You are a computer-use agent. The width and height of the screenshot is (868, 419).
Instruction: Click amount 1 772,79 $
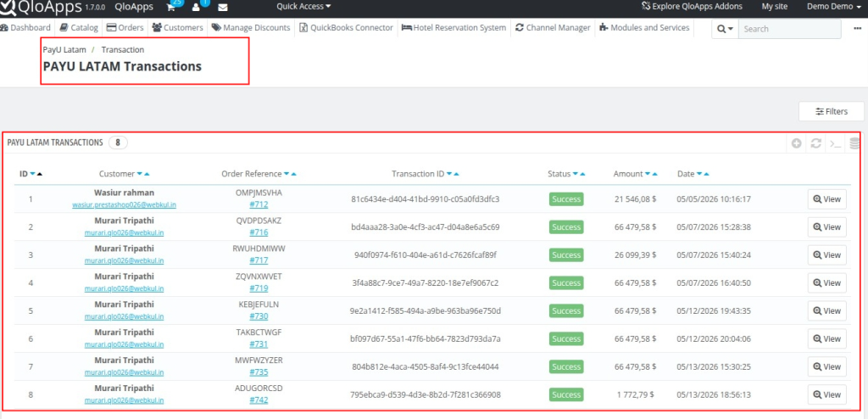(x=637, y=394)
